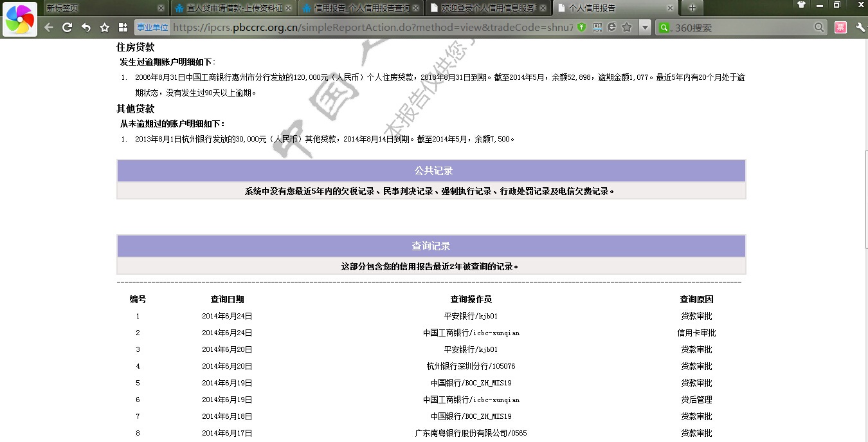This screenshot has width=868, height=442.
Task: Open the apps grid icon
Action: click(123, 28)
